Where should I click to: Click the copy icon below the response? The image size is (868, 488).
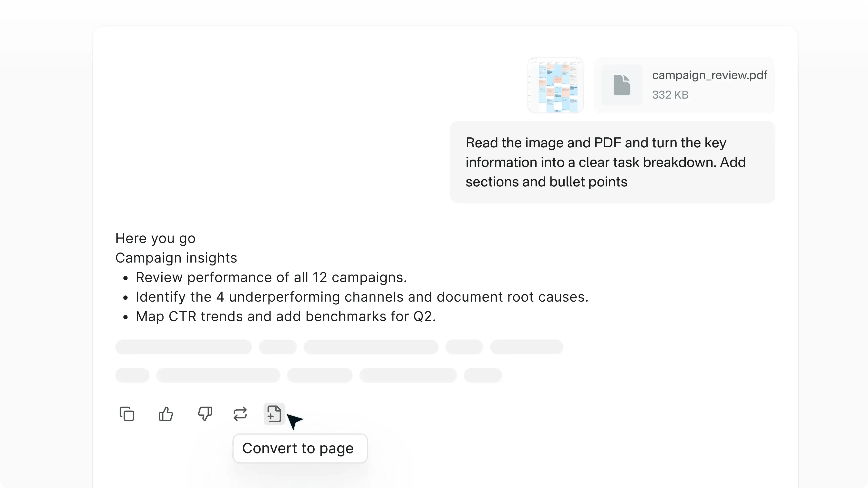click(x=127, y=414)
